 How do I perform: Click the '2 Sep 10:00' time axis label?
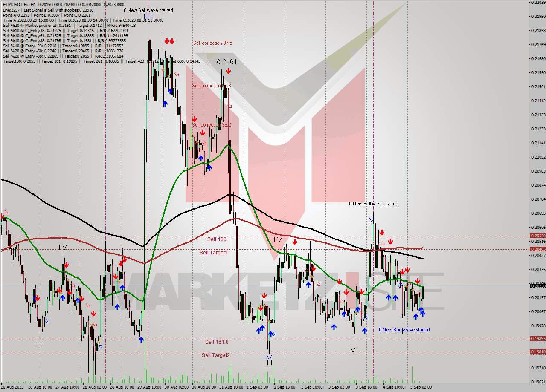pyautogui.click(x=312, y=387)
